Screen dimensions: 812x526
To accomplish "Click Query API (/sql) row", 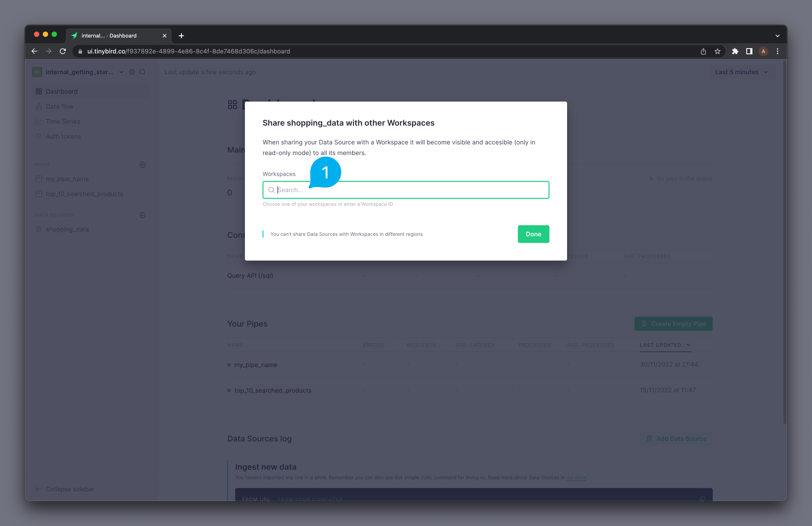I will [470, 276].
